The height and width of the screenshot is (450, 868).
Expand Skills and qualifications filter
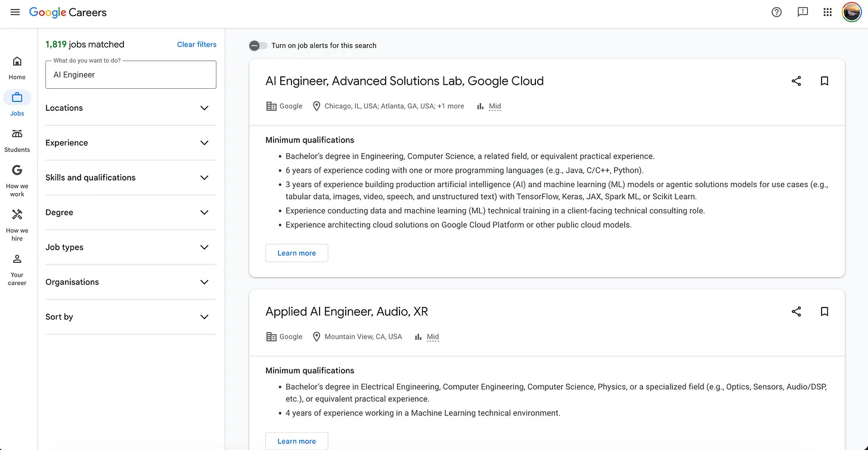click(x=131, y=178)
